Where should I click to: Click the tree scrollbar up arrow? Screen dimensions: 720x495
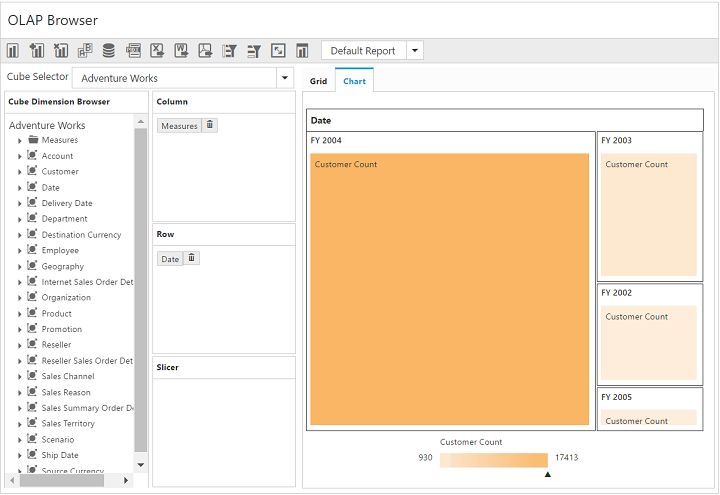(141, 122)
